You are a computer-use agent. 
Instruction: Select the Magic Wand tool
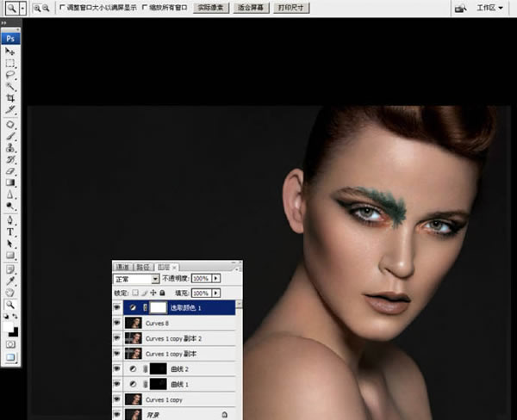coord(9,86)
